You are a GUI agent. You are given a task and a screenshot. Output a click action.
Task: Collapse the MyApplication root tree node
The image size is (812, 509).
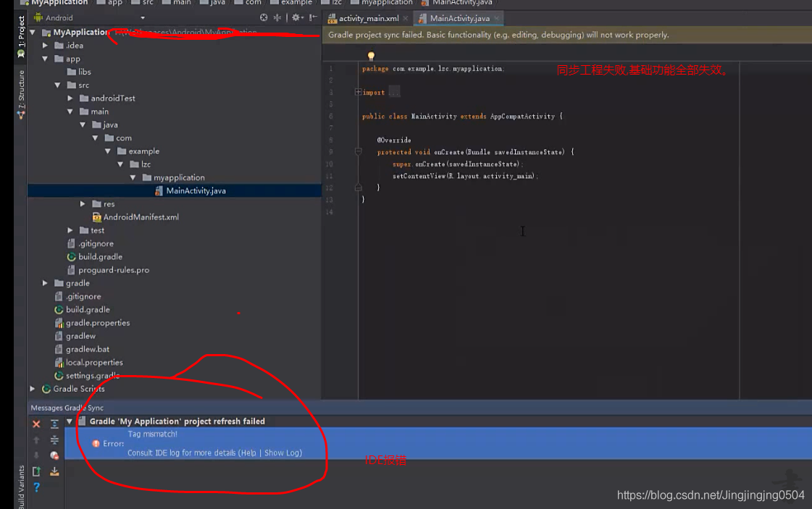pyautogui.click(x=33, y=32)
